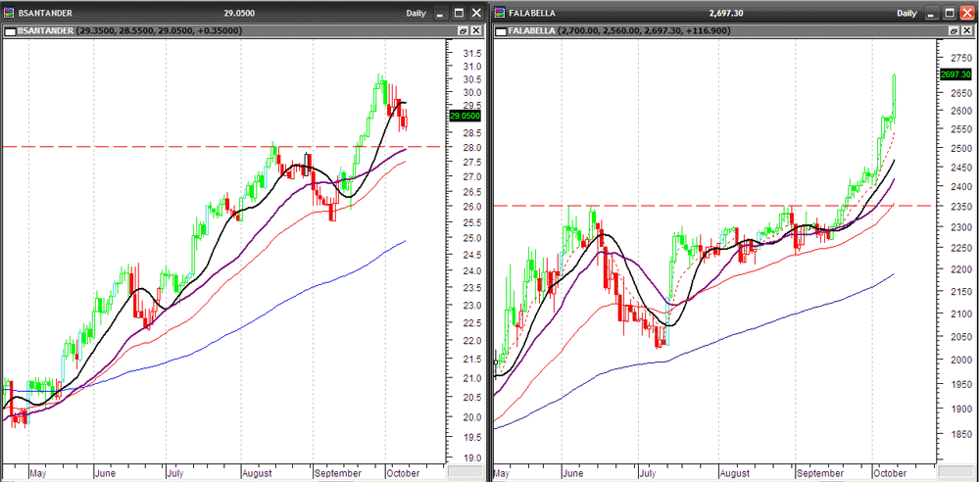The image size is (980, 482).
Task: Click June on FALABELLA time axis
Action: coord(572,473)
